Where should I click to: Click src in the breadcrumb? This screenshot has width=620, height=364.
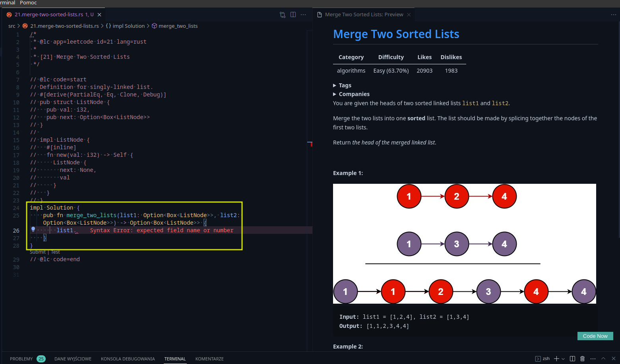click(12, 26)
